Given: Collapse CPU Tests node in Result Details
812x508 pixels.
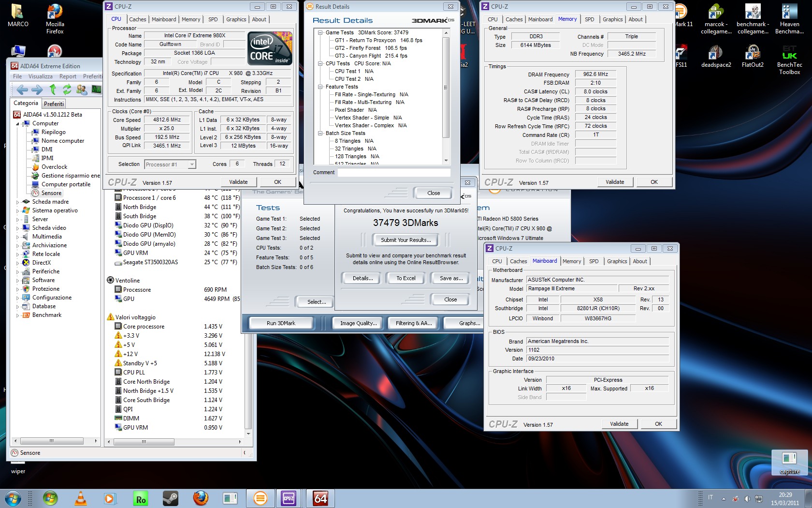Looking at the screenshot, I should tap(320, 64).
